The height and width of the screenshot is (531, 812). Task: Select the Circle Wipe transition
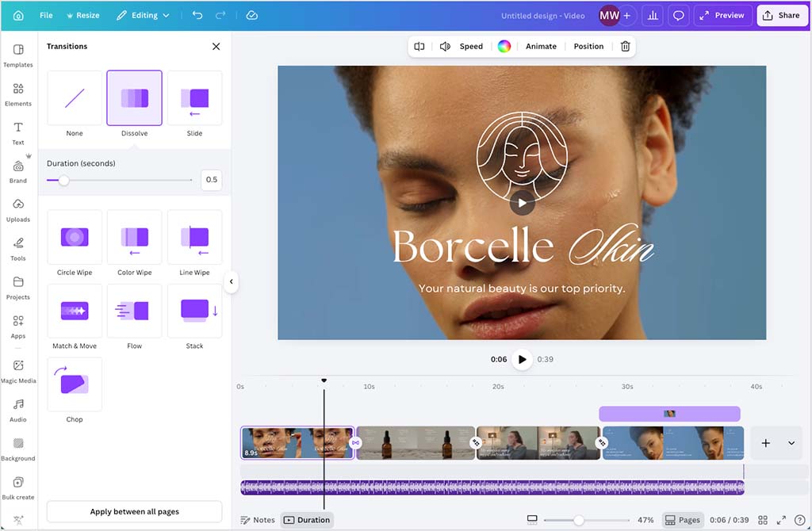pos(75,237)
